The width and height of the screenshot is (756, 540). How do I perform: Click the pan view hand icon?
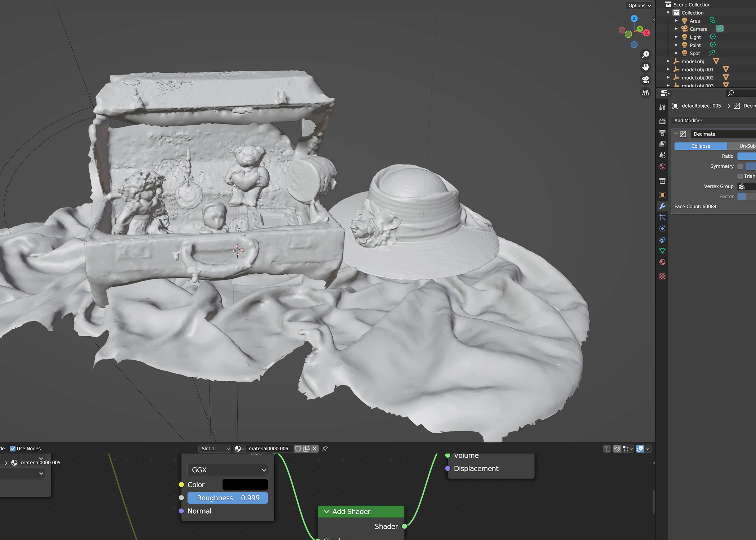pos(645,67)
